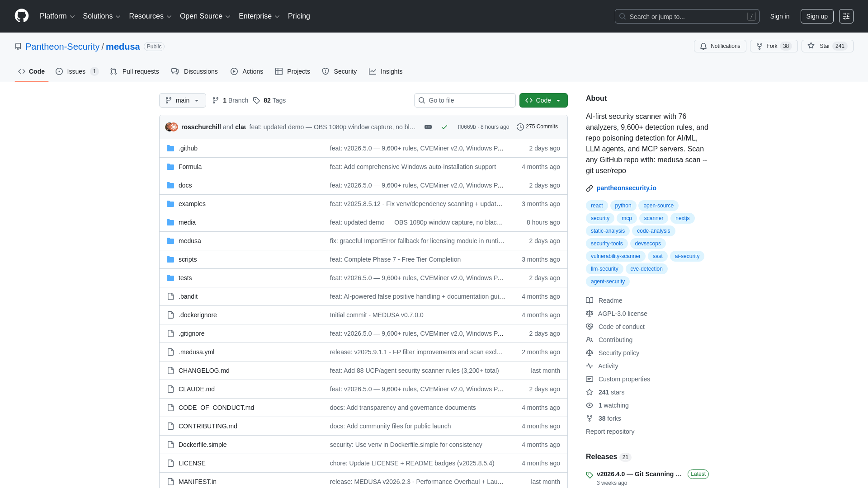The width and height of the screenshot is (868, 488).
Task: Open the command palette icon top-right
Action: [846, 16]
